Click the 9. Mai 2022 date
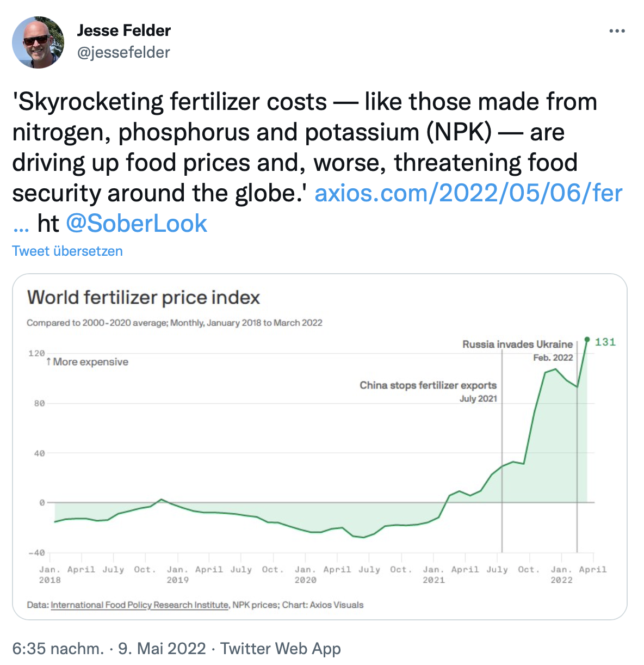644x665 pixels. coord(162,649)
